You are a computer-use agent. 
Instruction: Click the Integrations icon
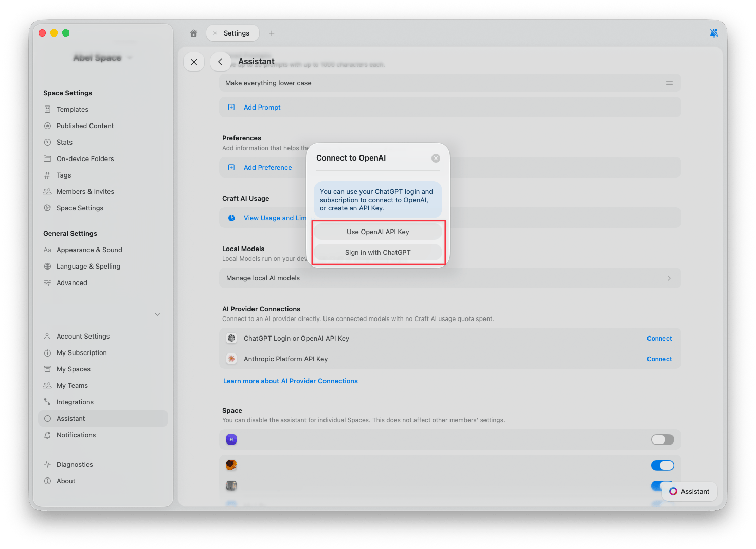(x=47, y=402)
